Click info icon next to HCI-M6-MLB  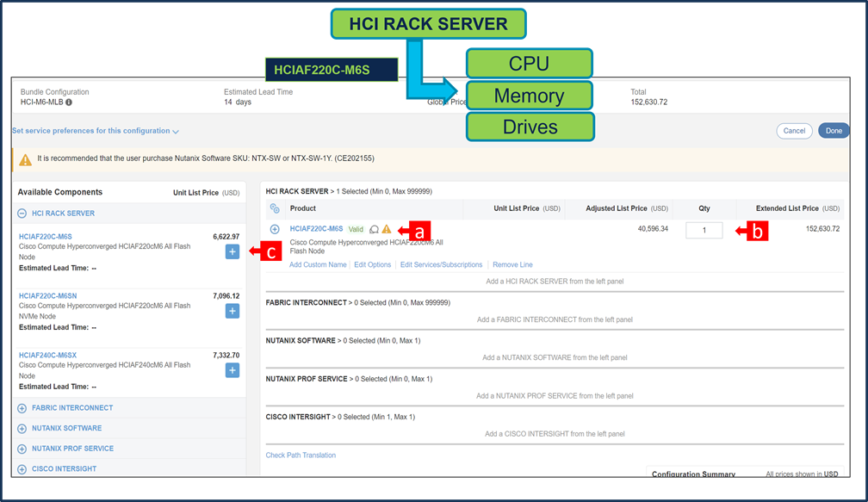coord(69,102)
